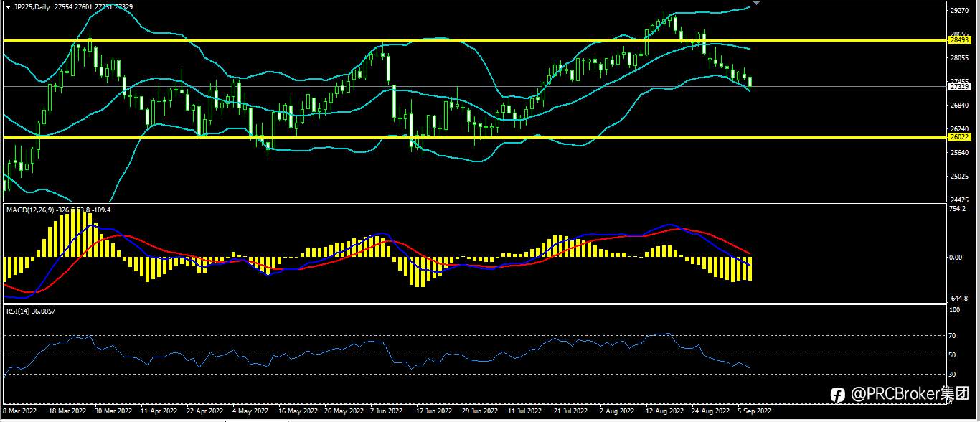Click the -644.8 MACD scale value
The height and width of the screenshot is (422, 980).
(958, 298)
